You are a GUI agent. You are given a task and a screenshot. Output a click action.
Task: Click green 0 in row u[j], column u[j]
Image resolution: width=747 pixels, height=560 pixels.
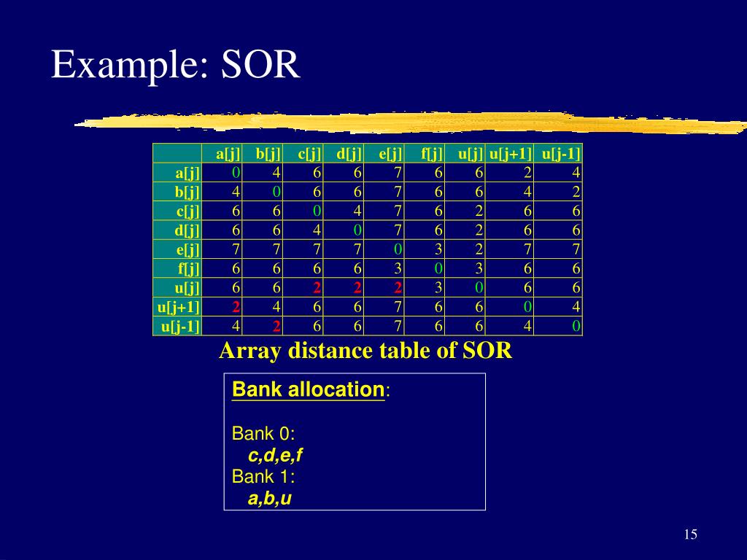(479, 287)
